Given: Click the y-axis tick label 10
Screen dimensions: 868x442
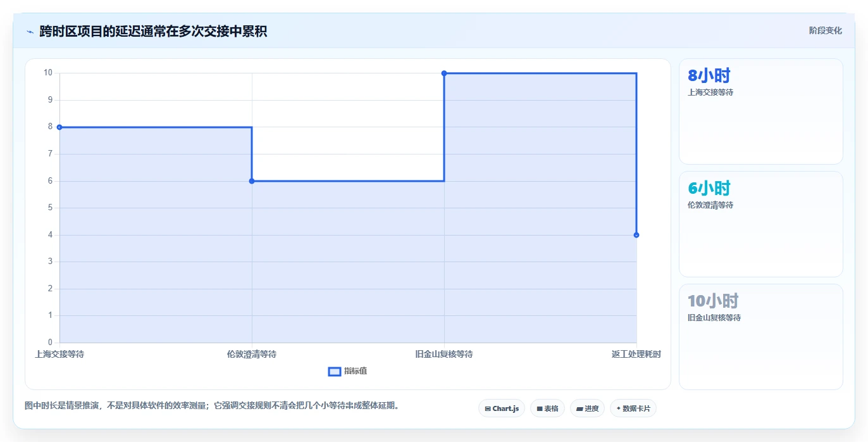Looking at the screenshot, I should pos(48,73).
